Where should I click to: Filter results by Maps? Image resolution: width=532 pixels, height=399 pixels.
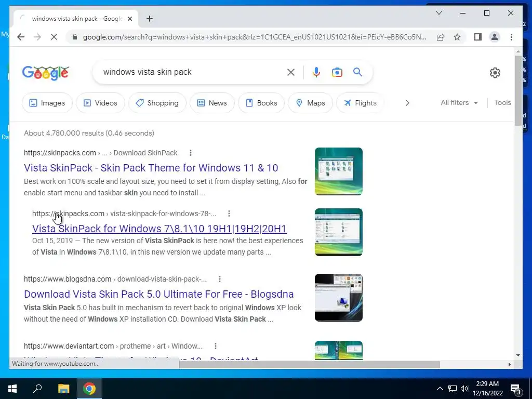(x=310, y=103)
